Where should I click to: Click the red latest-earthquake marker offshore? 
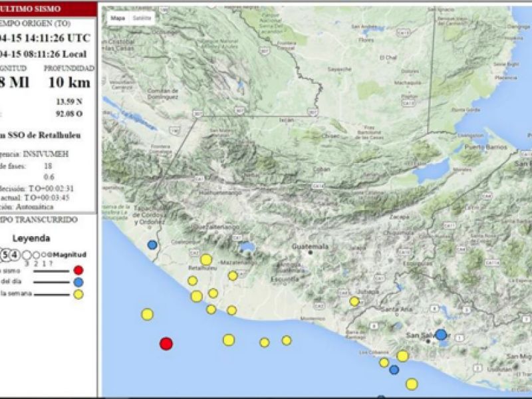point(166,343)
